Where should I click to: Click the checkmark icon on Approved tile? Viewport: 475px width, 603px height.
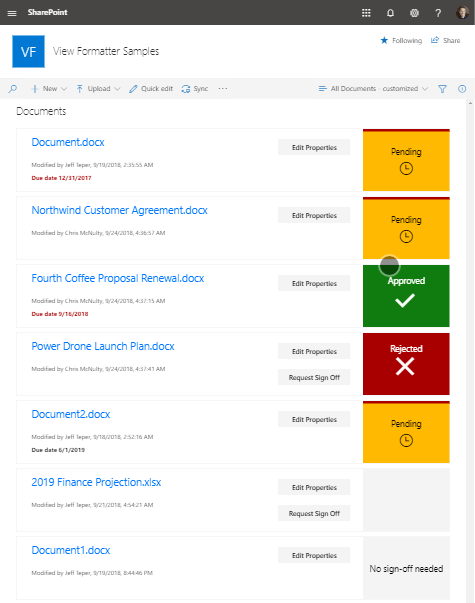(405, 300)
